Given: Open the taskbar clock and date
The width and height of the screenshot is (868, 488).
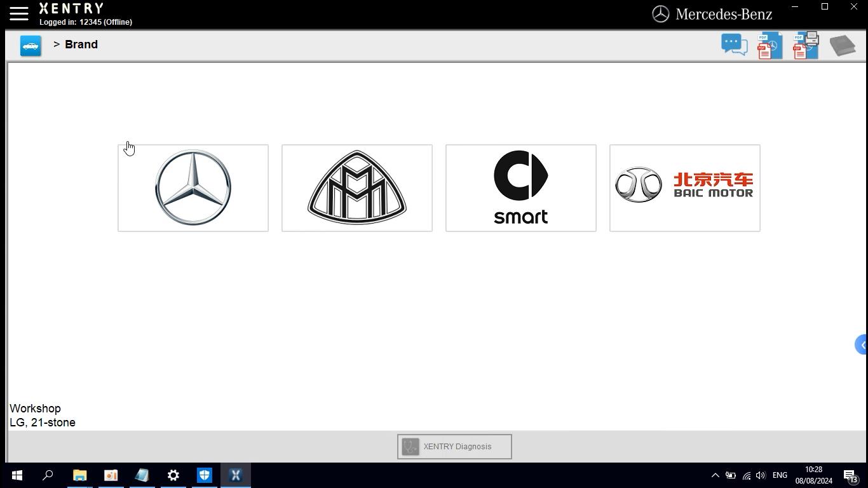Looking at the screenshot, I should 813,475.
